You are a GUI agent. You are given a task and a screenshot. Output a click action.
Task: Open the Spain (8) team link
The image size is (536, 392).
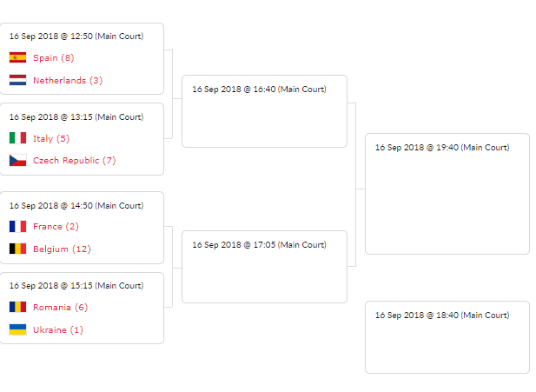[x=54, y=58]
